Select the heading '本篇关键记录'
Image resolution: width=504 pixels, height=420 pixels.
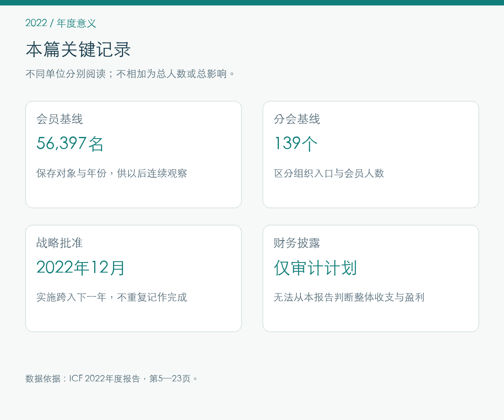[x=79, y=50]
